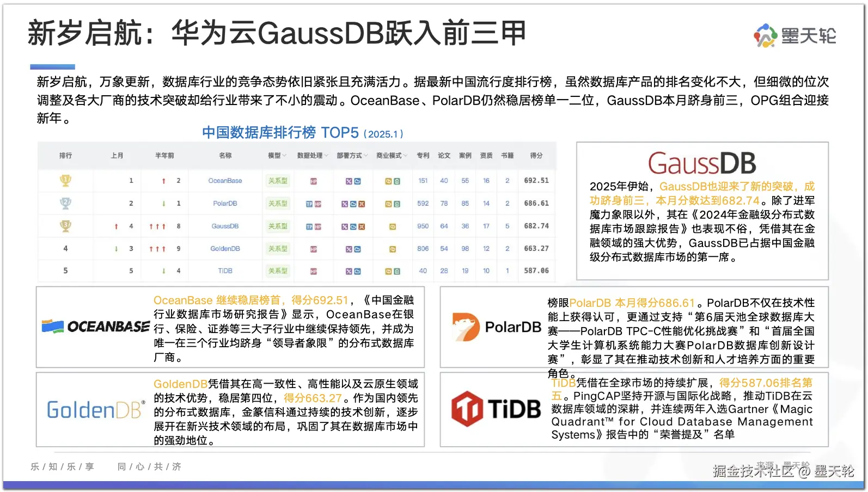
Task: Click the 名称 column header
Action: 225,156
